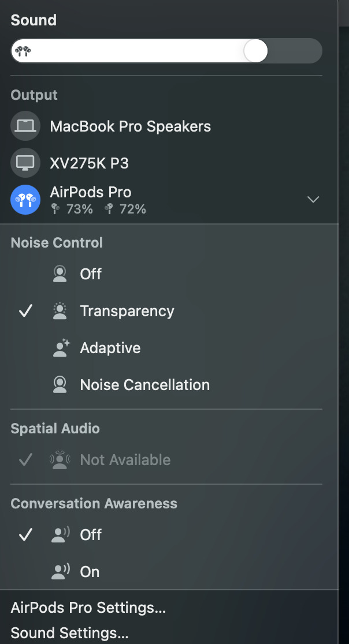Open AirPods Pro Settings
The image size is (349, 644).
click(x=88, y=607)
